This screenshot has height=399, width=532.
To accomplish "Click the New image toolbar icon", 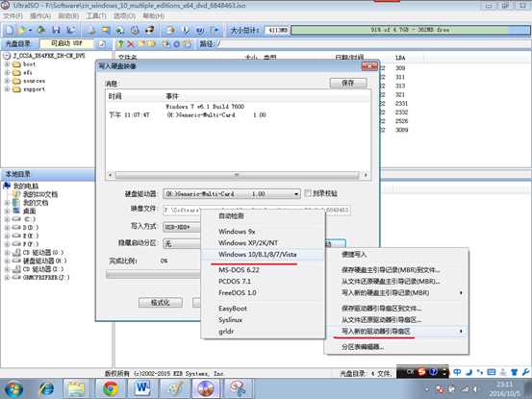I will [x=10, y=30].
